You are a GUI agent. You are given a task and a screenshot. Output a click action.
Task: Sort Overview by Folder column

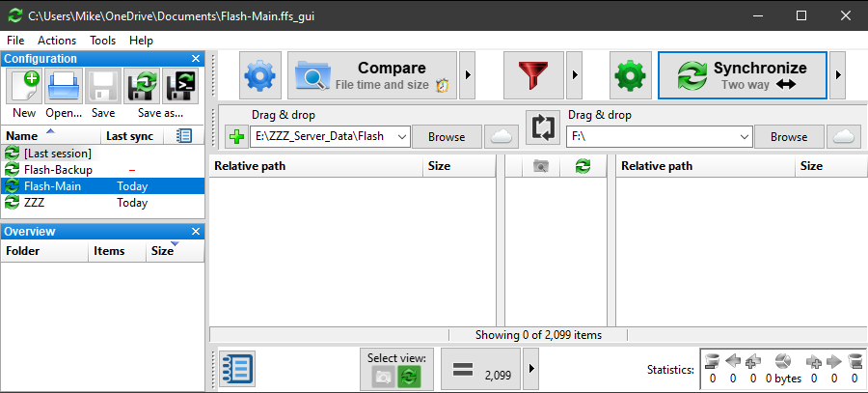[x=44, y=251]
